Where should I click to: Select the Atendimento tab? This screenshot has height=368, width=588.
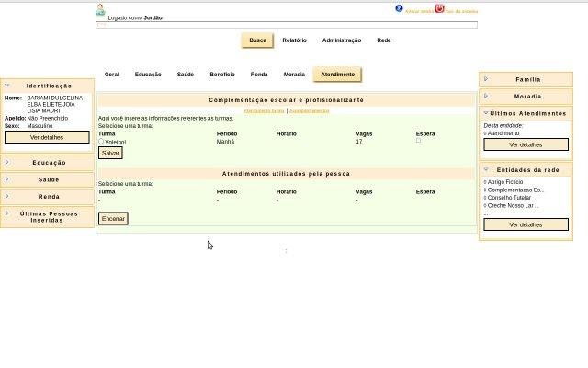point(337,75)
